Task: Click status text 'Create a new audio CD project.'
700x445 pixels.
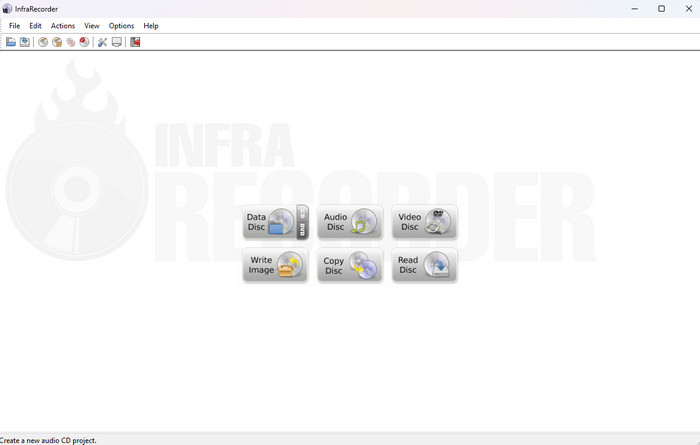Action: [48, 441]
